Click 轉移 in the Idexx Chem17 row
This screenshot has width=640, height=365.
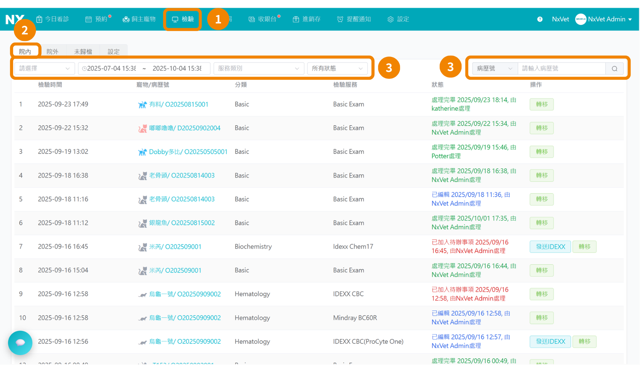tap(584, 247)
